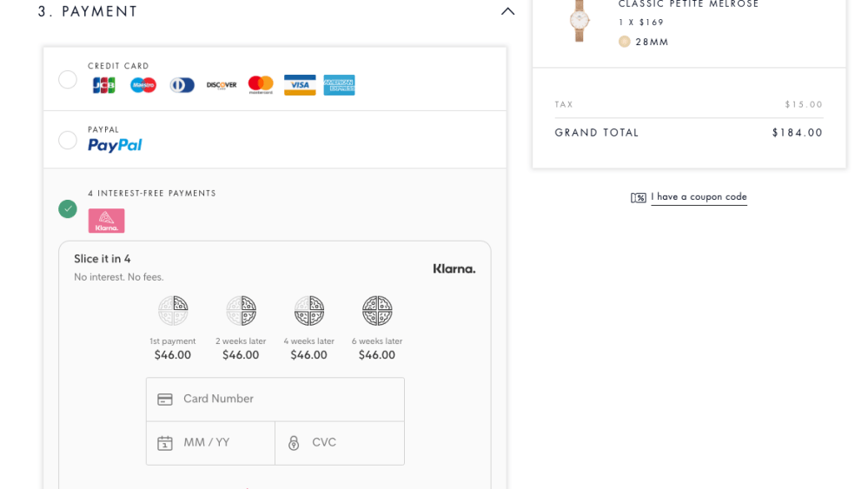
Task: Open the 'I have a coupon code' link
Action: [x=699, y=197]
